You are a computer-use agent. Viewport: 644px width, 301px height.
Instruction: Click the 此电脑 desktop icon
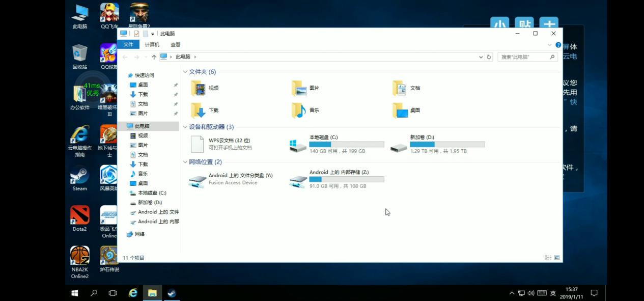click(80, 17)
